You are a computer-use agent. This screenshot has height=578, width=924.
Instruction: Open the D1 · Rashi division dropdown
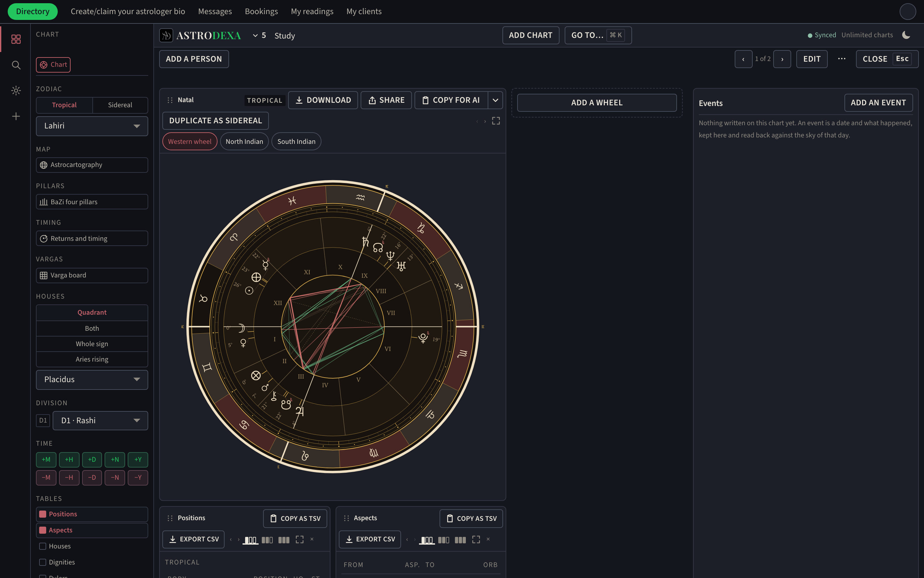click(100, 421)
